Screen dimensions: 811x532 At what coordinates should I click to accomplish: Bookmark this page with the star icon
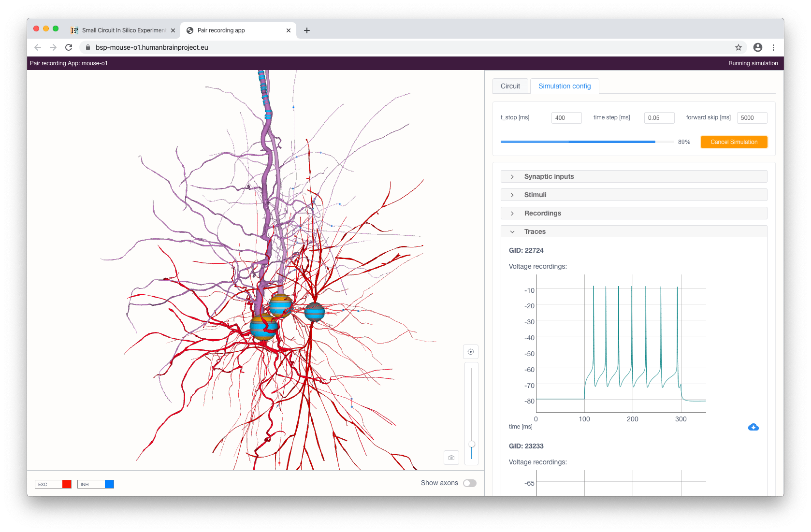click(x=738, y=47)
